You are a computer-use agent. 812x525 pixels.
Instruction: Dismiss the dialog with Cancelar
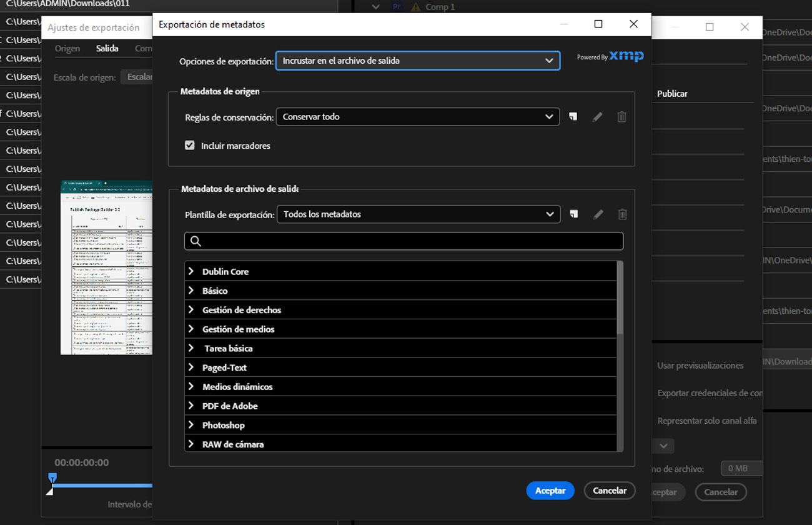610,491
